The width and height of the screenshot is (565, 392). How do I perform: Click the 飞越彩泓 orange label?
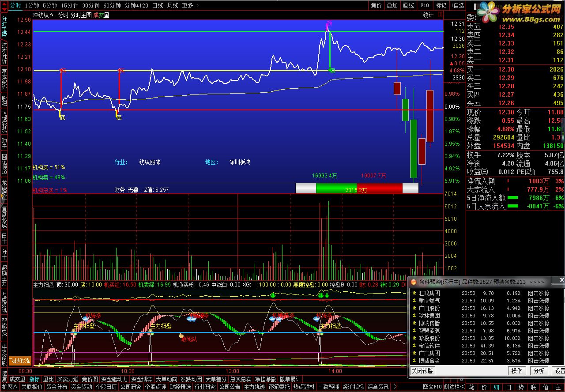point(20,361)
